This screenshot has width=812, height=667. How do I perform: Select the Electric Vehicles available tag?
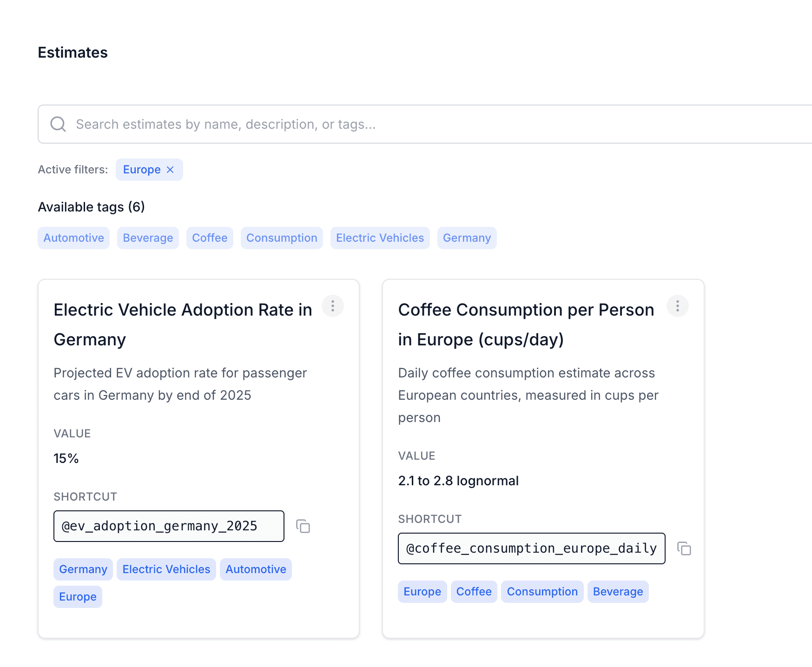point(380,238)
